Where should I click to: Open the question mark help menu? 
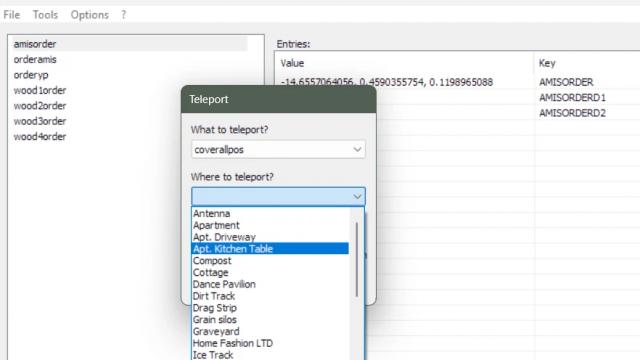click(123, 15)
